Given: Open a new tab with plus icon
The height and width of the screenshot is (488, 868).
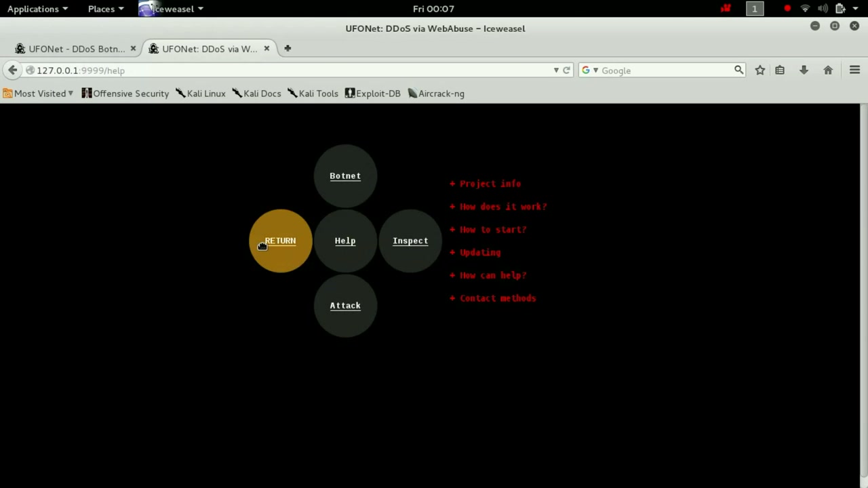Looking at the screenshot, I should (288, 48).
